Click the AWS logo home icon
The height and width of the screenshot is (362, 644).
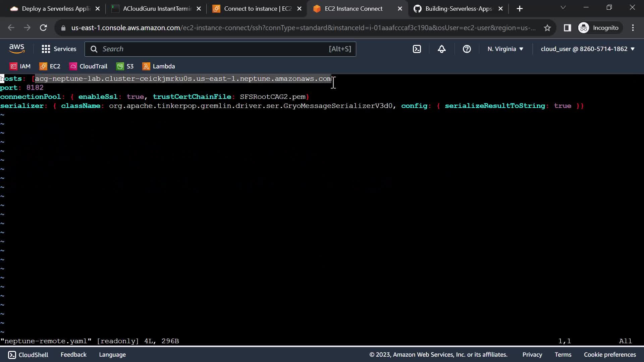[x=17, y=49]
